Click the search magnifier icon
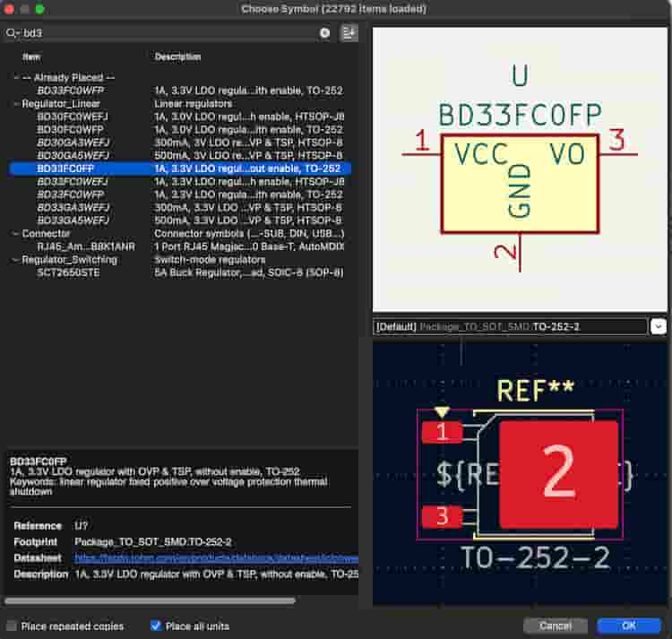The image size is (672, 639). [11, 33]
